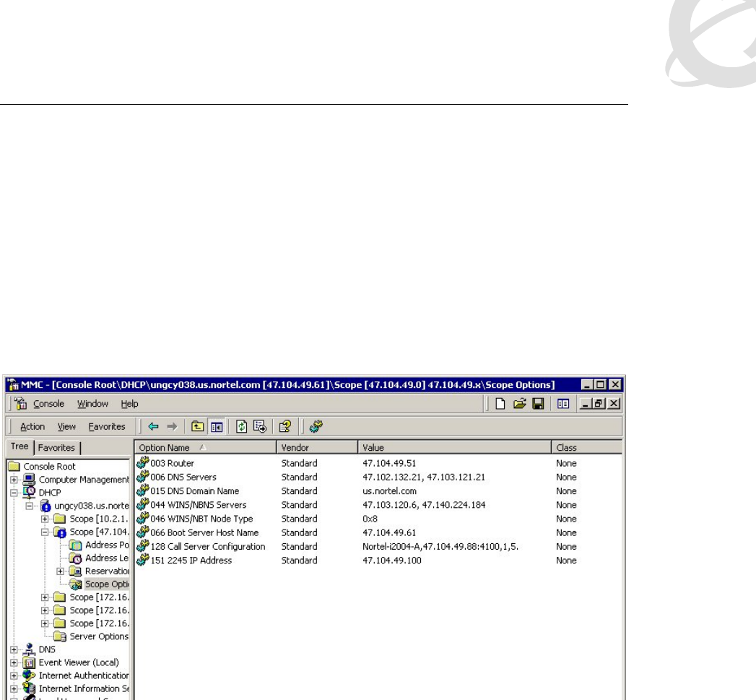Expand the Scope [10.2.1. node
This screenshot has width=756, height=700.
pyautogui.click(x=45, y=519)
